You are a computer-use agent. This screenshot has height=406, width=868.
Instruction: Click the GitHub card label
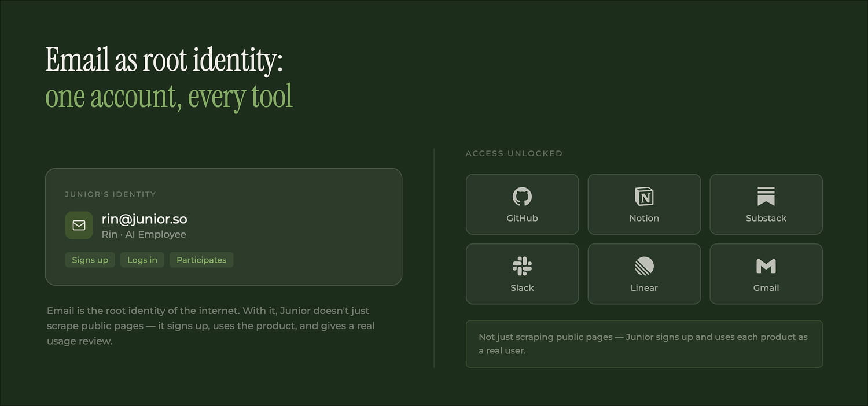522,218
